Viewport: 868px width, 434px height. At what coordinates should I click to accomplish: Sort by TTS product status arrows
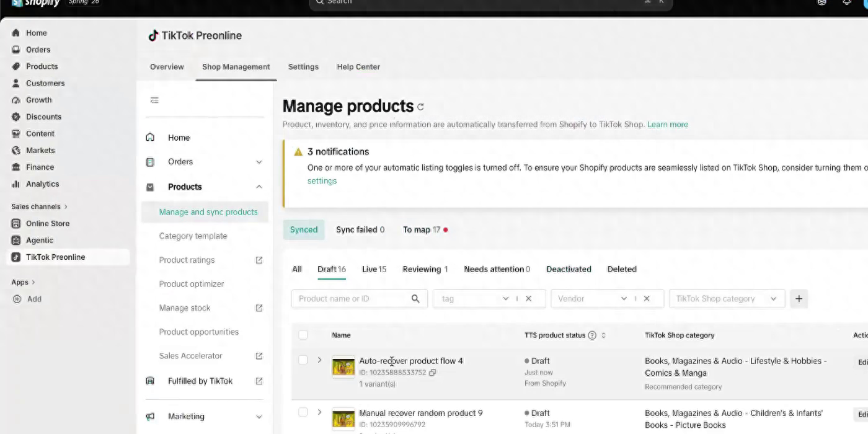(x=603, y=335)
